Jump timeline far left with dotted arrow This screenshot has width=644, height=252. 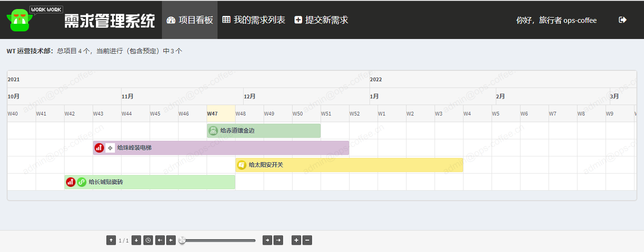[x=160, y=241]
